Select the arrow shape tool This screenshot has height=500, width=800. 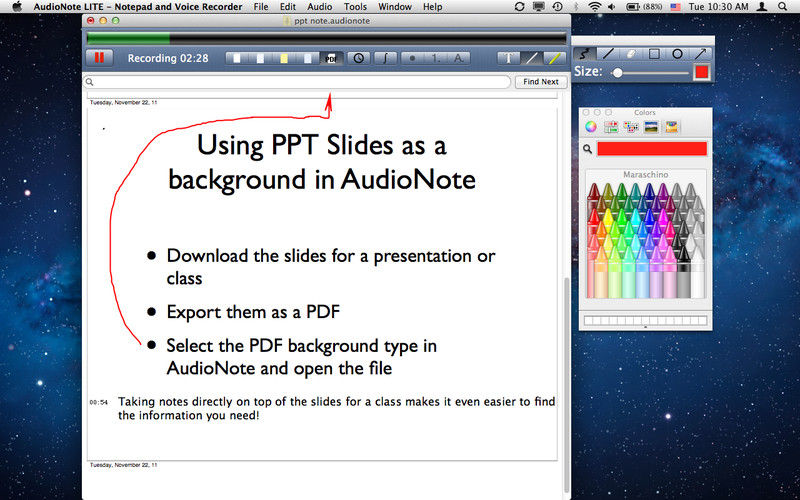(x=700, y=54)
